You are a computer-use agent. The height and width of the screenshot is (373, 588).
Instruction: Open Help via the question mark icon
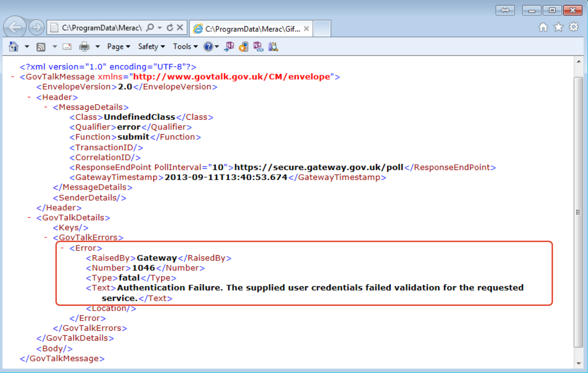click(208, 47)
